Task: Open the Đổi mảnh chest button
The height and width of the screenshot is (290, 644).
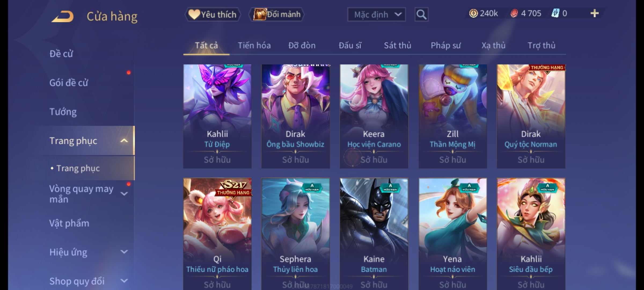Action: [x=277, y=14]
